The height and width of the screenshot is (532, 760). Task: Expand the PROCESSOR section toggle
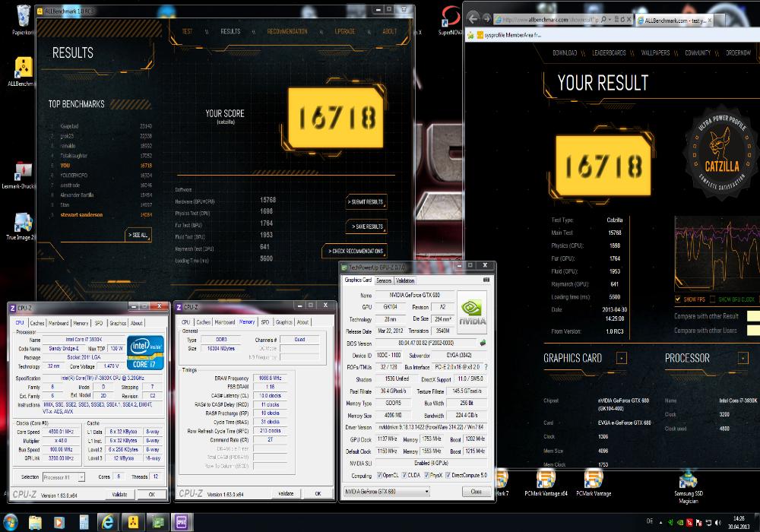tap(743, 358)
